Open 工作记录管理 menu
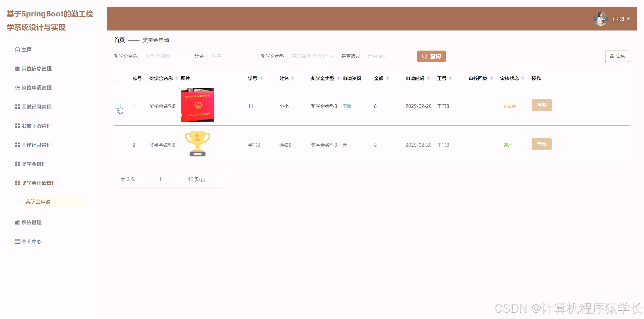 tap(37, 145)
